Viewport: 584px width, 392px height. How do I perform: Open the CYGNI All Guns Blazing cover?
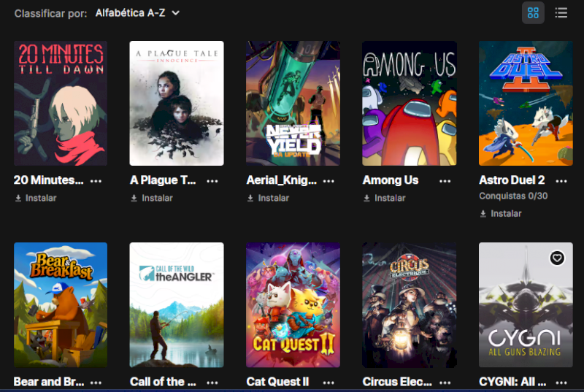click(x=526, y=305)
